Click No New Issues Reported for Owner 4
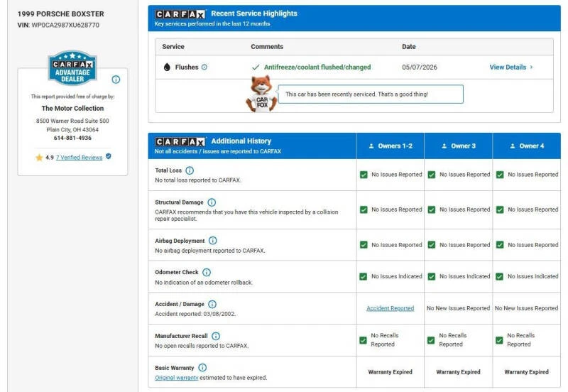Viewport: 568px width, 392px height. pos(526,308)
